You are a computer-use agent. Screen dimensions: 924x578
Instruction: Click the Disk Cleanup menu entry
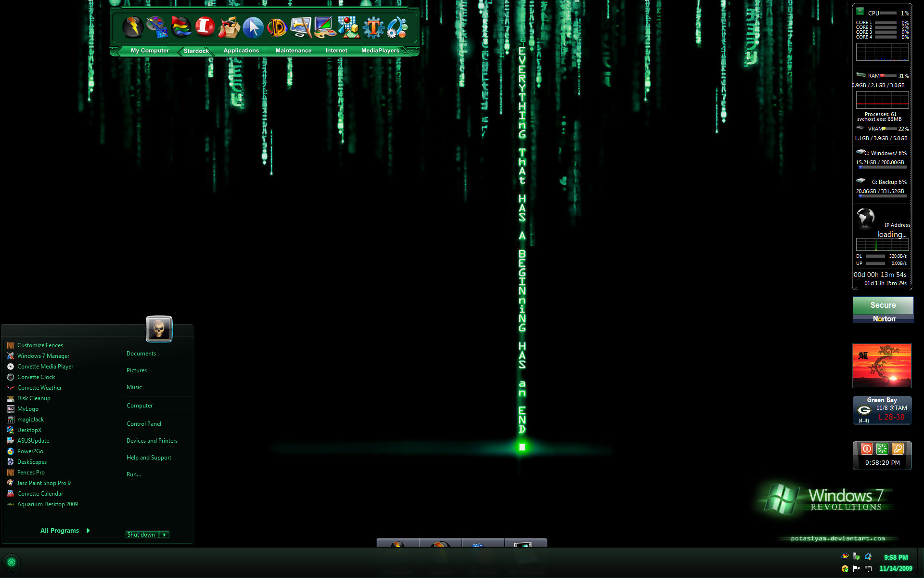click(x=35, y=397)
